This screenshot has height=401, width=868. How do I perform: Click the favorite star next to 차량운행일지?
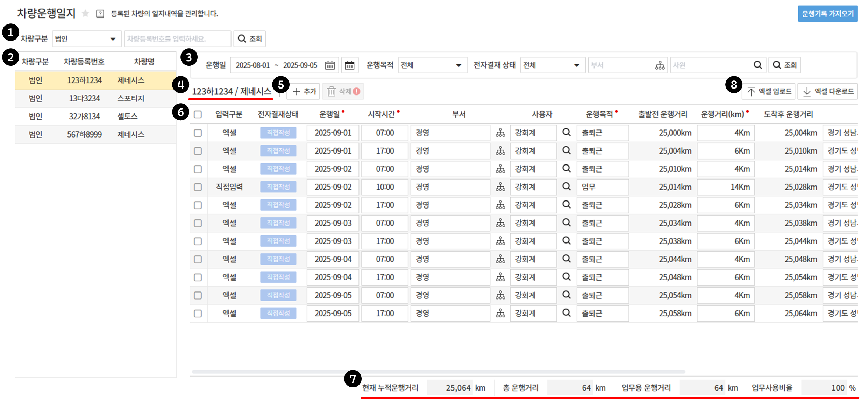(85, 14)
